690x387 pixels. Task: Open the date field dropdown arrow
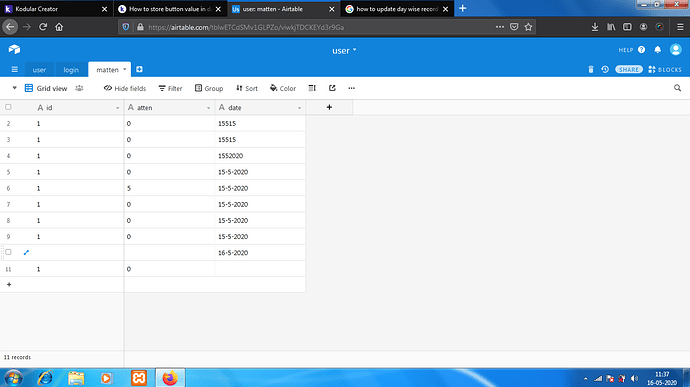(x=300, y=108)
